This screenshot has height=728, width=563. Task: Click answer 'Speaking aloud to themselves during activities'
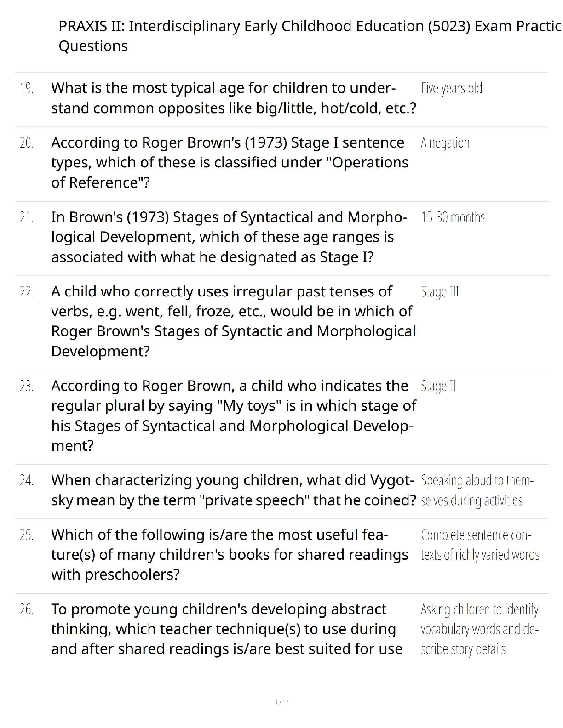click(477, 490)
